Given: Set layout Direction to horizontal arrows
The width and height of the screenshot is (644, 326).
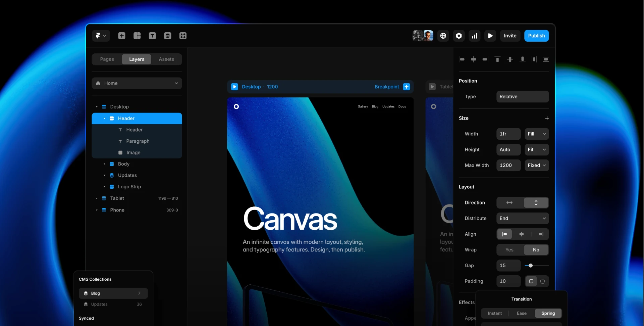Looking at the screenshot, I should (x=509, y=202).
